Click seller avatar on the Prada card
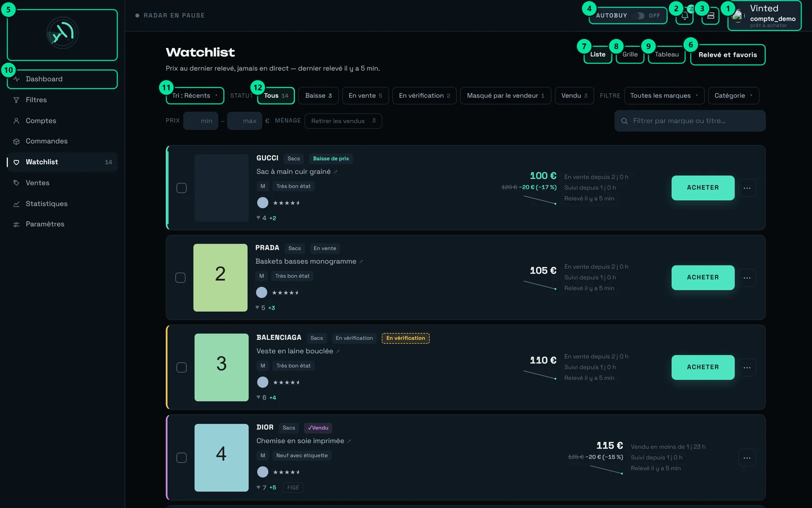 [x=262, y=292]
